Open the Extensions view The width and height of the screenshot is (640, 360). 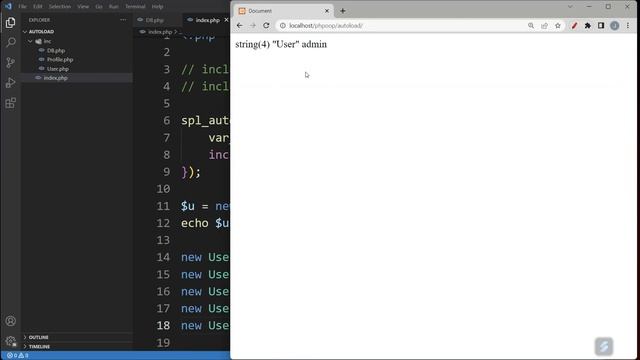pyautogui.click(x=11, y=103)
